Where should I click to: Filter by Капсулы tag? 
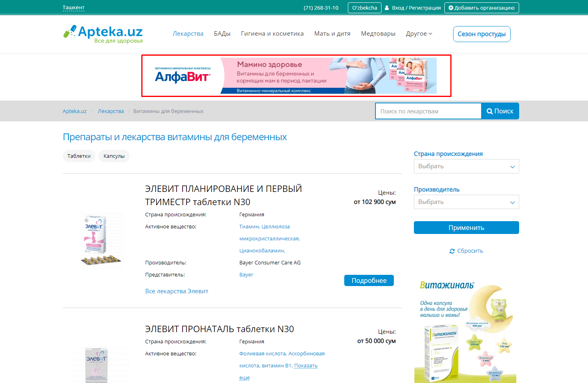pyautogui.click(x=114, y=156)
